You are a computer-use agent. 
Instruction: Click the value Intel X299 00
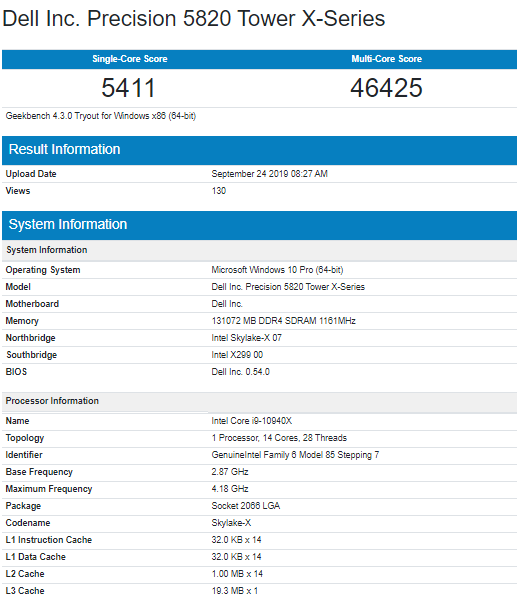(237, 355)
